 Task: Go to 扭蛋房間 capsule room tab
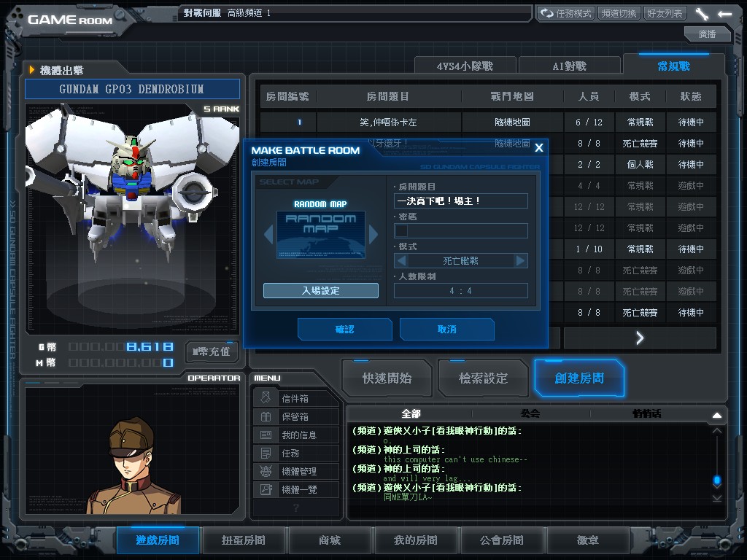[x=244, y=540]
